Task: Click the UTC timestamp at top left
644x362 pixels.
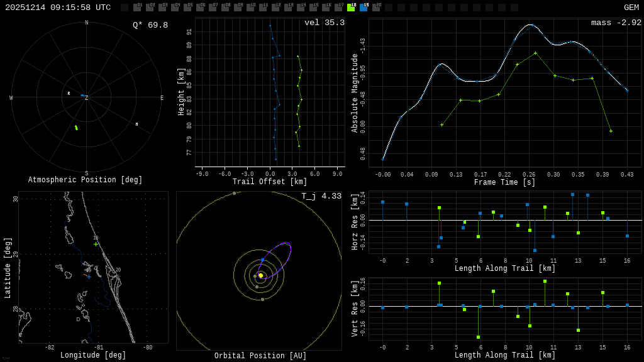Action: [x=58, y=8]
